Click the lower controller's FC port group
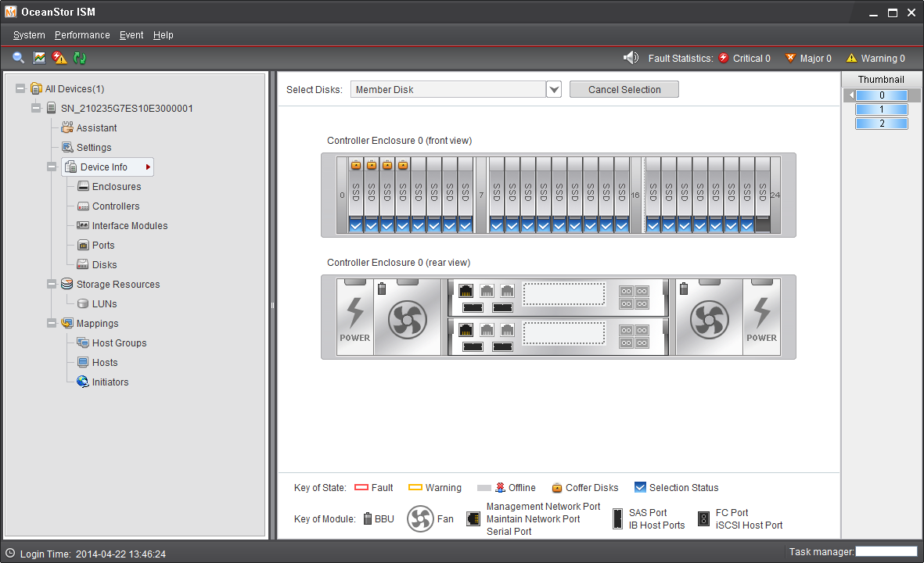 634,337
